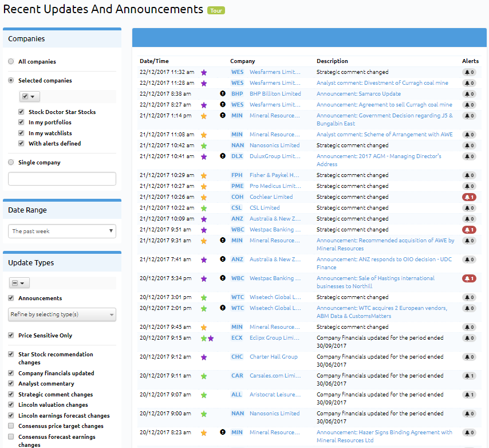Enable Consensus forecast earnings changes

(x=11, y=437)
